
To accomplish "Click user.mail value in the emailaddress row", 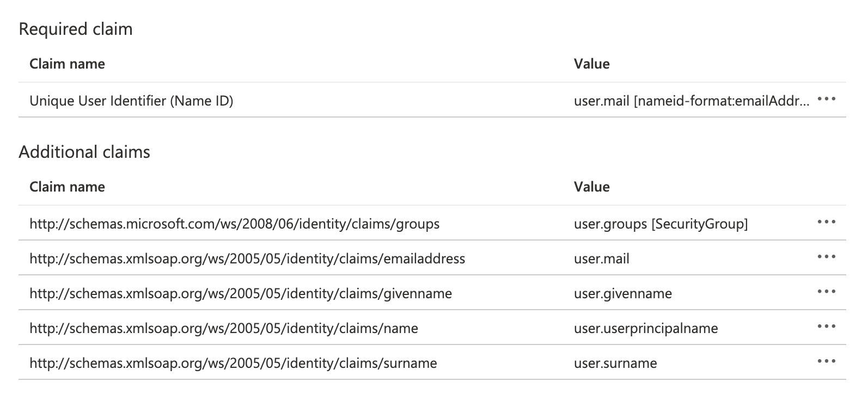I will coord(601,258).
